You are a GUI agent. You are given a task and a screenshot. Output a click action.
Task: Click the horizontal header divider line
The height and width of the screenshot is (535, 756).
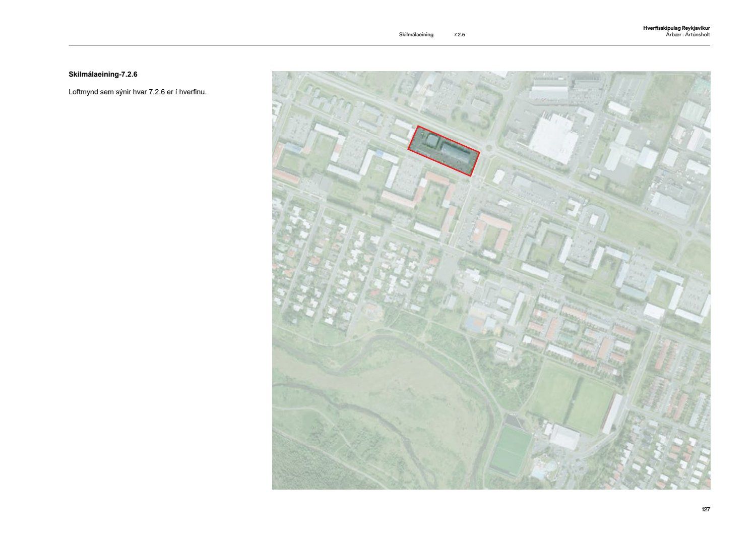[389, 45]
